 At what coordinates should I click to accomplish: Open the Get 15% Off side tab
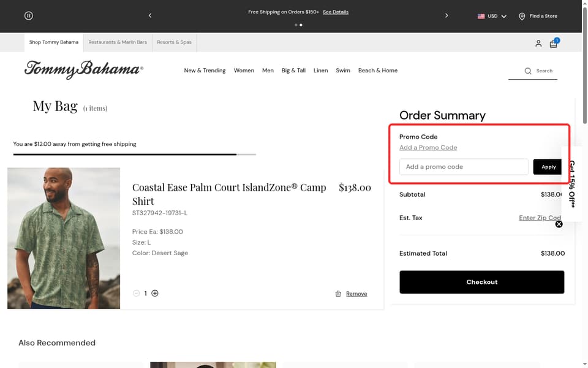point(572,184)
